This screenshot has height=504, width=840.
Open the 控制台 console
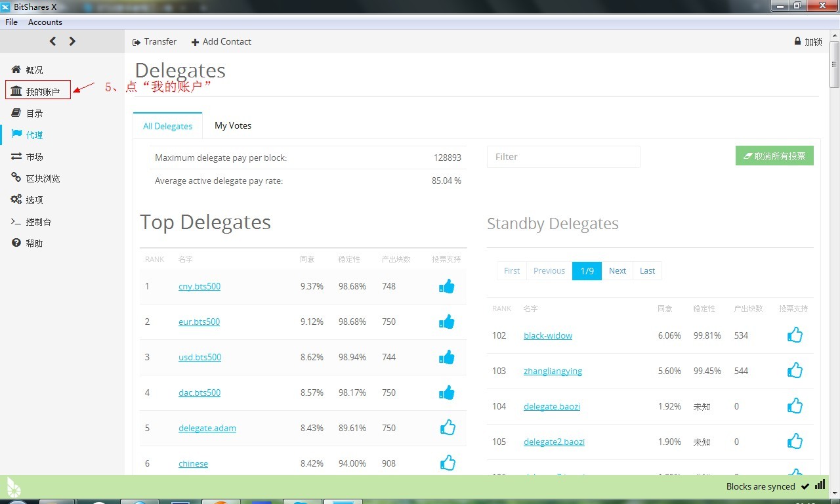(x=31, y=222)
